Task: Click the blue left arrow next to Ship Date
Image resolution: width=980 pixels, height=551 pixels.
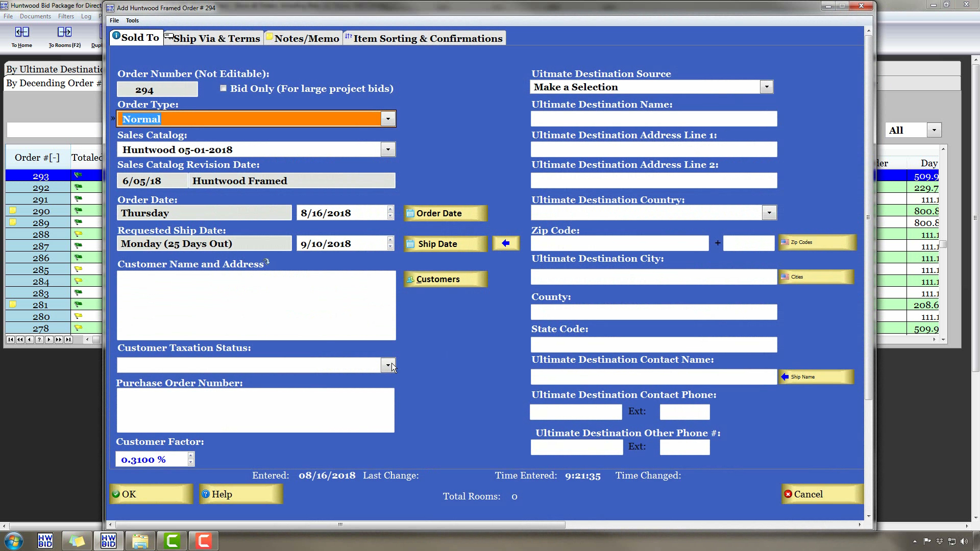Action: pos(505,243)
